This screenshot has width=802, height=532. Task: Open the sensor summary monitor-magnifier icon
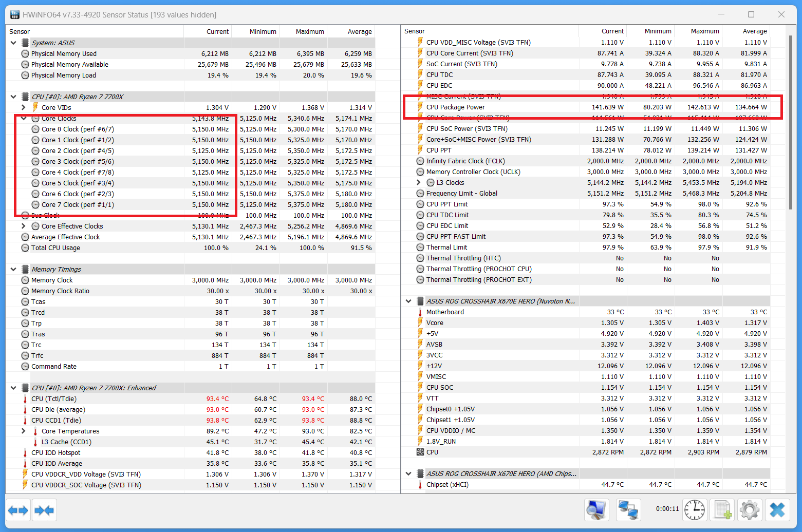596,510
